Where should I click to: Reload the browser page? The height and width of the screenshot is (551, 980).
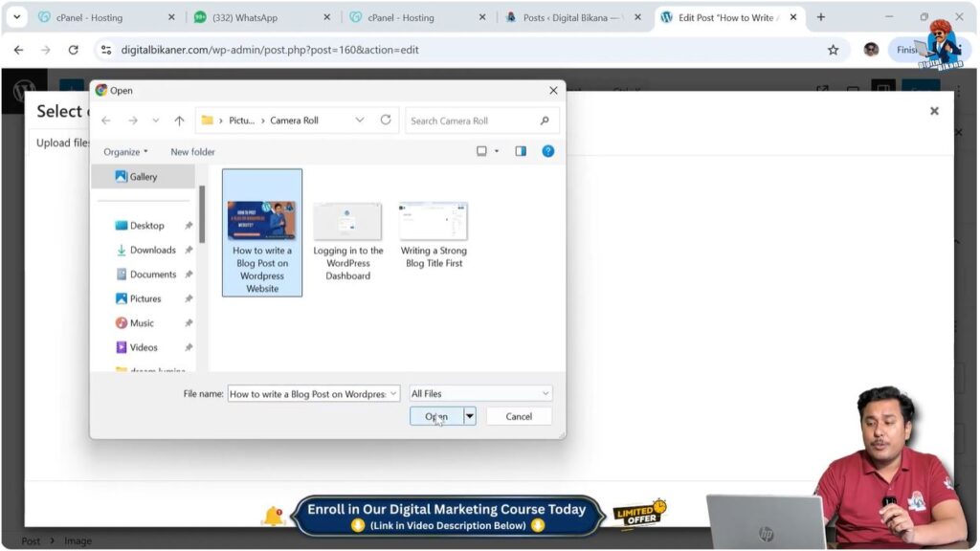coord(73,50)
